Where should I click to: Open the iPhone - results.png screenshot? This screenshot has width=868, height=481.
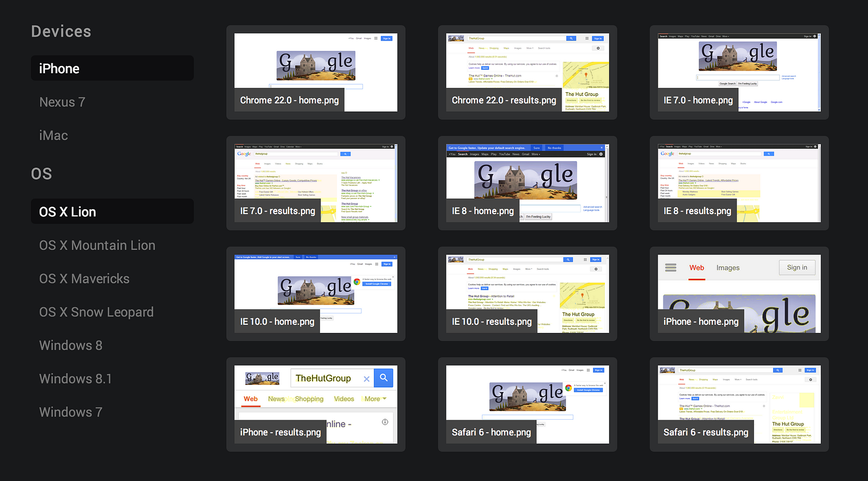click(316, 405)
